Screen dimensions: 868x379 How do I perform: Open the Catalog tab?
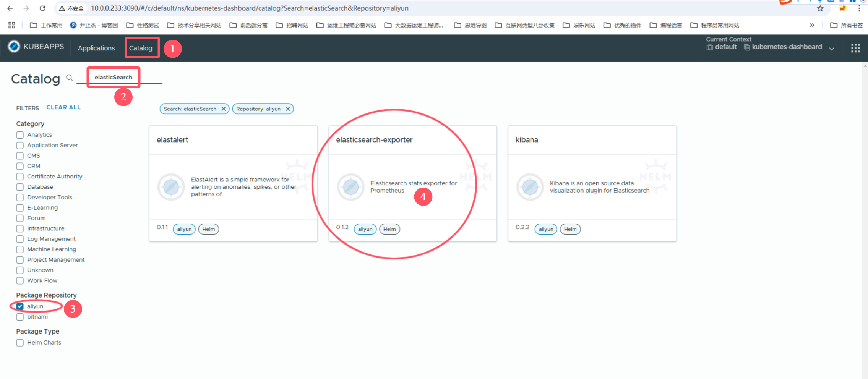tap(141, 48)
